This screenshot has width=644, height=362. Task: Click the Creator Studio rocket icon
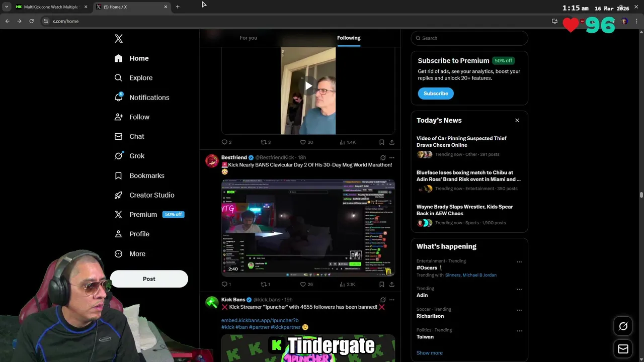[118, 195]
